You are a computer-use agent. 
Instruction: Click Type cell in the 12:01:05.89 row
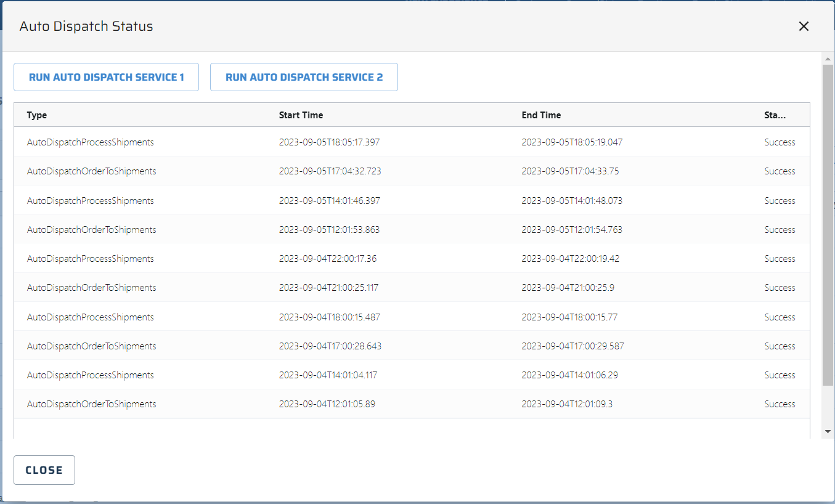tap(92, 404)
